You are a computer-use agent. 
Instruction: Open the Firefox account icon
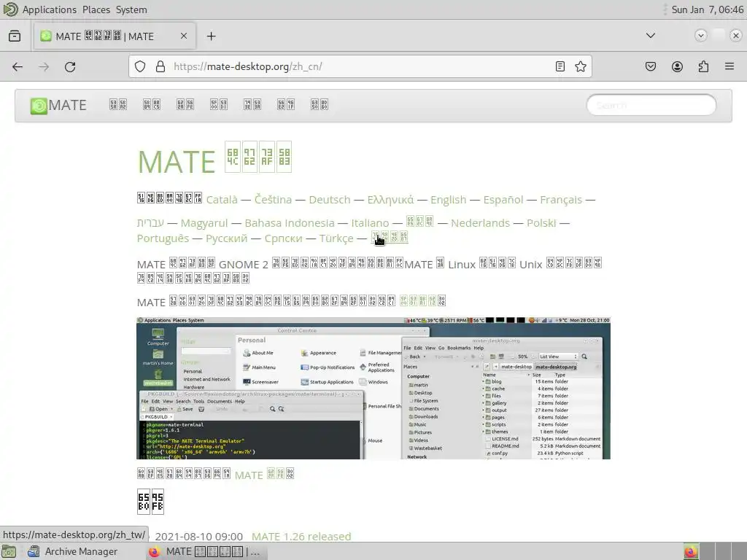pos(677,66)
